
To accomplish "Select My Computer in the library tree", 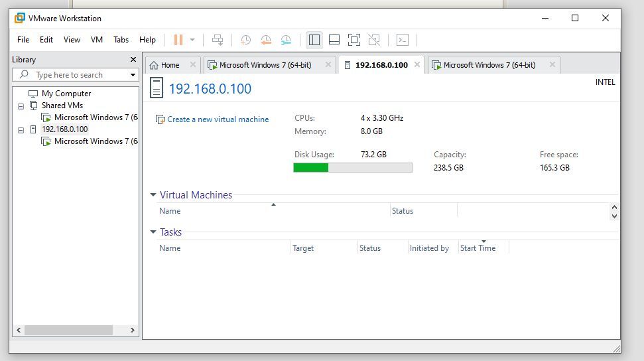I will [66, 94].
